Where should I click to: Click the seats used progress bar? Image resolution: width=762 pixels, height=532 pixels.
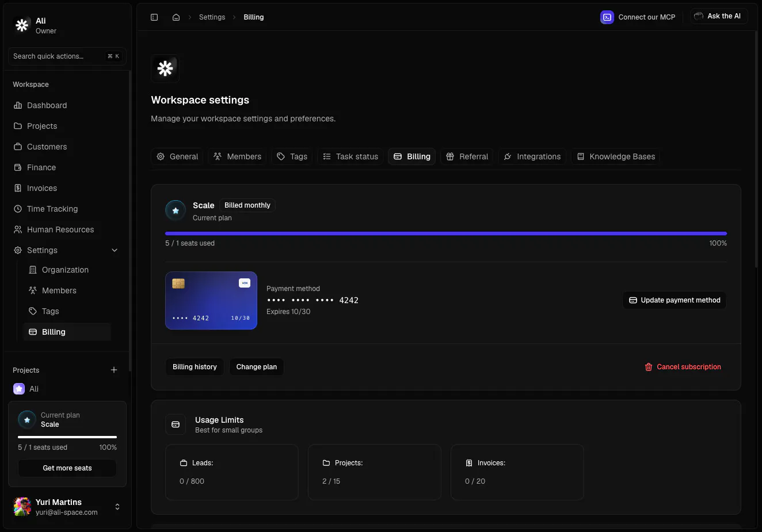click(x=446, y=234)
